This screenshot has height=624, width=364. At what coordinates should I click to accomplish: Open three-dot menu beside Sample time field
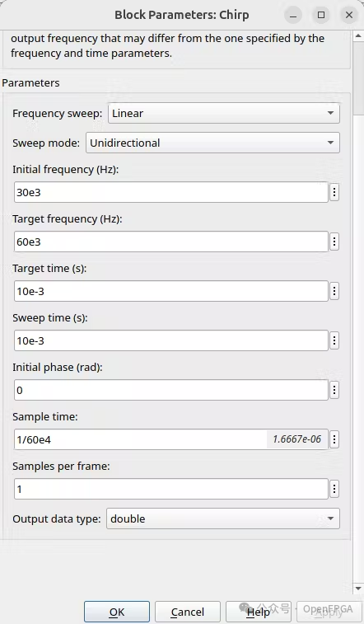click(x=334, y=439)
